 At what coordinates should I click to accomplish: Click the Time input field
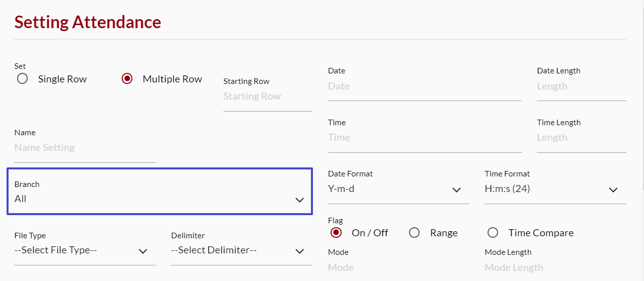click(x=425, y=138)
